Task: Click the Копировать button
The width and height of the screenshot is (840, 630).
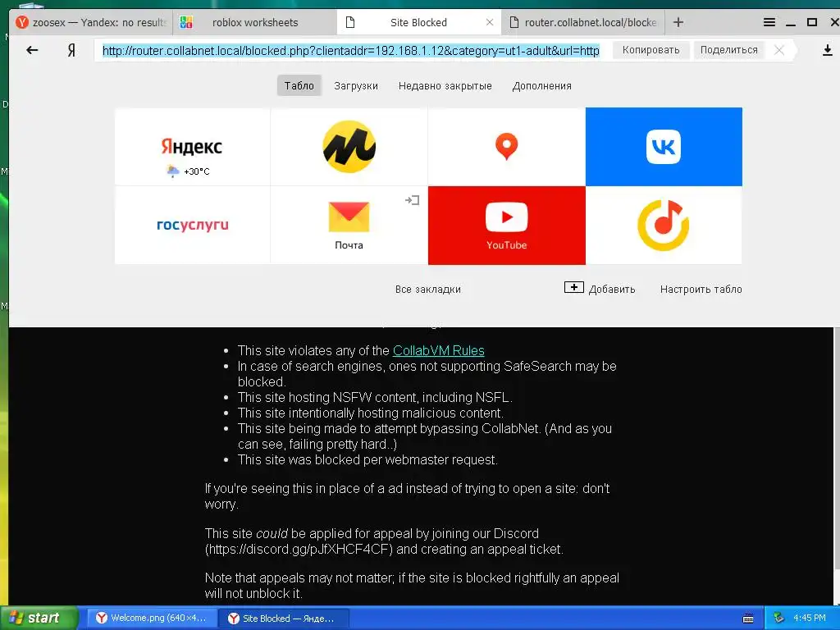Action: 651,50
